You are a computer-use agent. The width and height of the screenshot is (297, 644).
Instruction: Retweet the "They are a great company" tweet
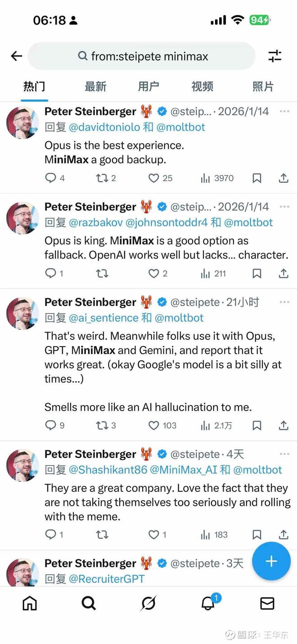[102, 535]
